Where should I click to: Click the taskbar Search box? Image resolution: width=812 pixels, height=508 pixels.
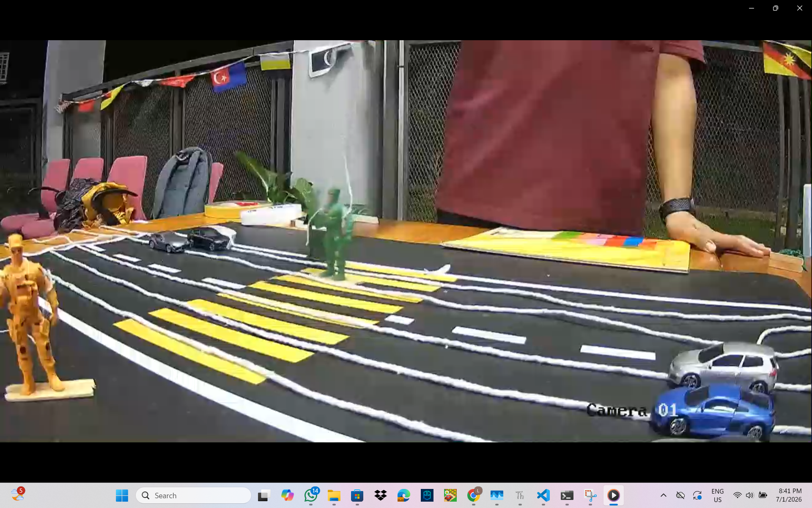pyautogui.click(x=193, y=495)
